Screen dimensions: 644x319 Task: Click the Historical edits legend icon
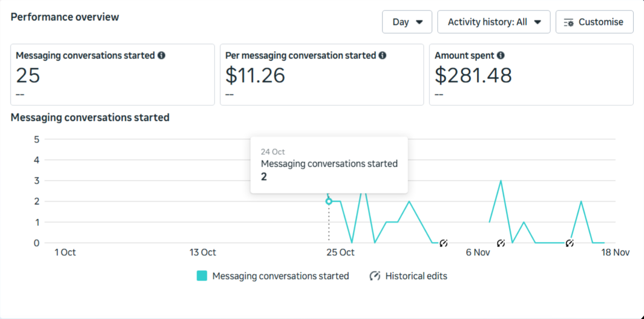(x=375, y=276)
